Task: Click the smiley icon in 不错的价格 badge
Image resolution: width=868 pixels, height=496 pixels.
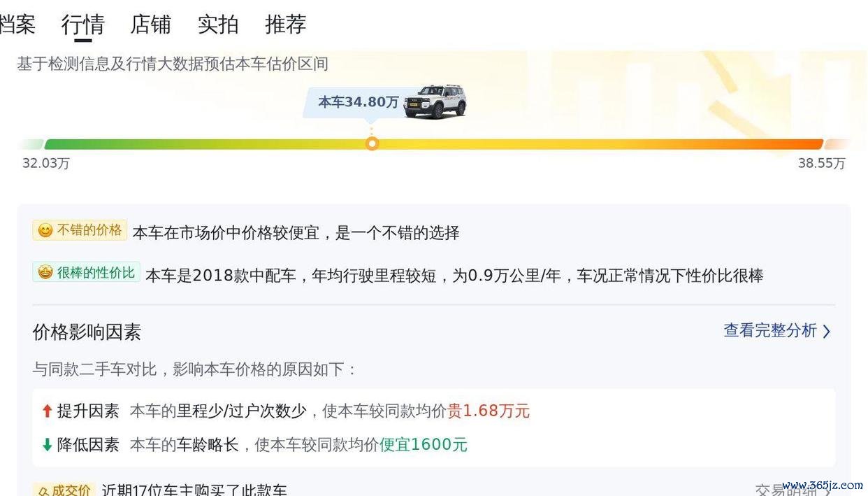Action: click(45, 230)
